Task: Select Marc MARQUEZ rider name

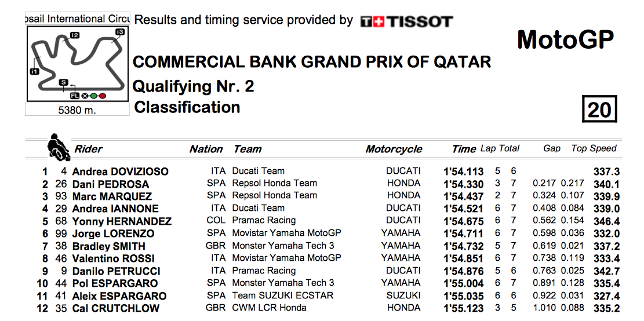Action: [x=112, y=196]
